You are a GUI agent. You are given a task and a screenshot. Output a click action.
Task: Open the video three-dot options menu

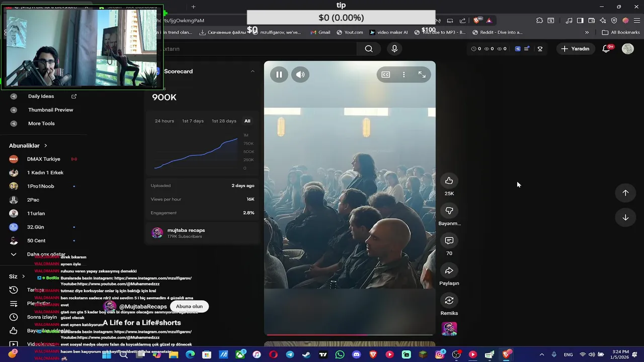404,74
